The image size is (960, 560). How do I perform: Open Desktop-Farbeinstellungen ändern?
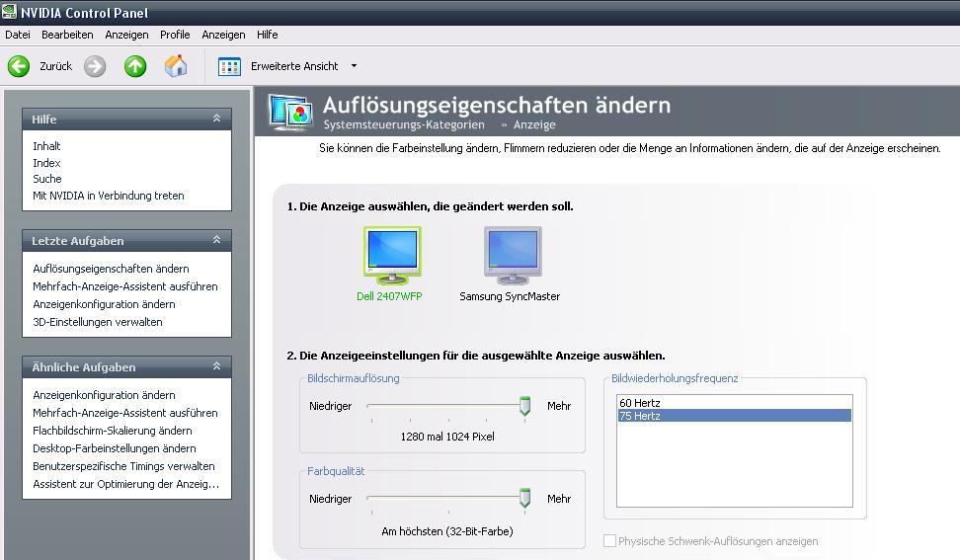pyautogui.click(x=115, y=448)
